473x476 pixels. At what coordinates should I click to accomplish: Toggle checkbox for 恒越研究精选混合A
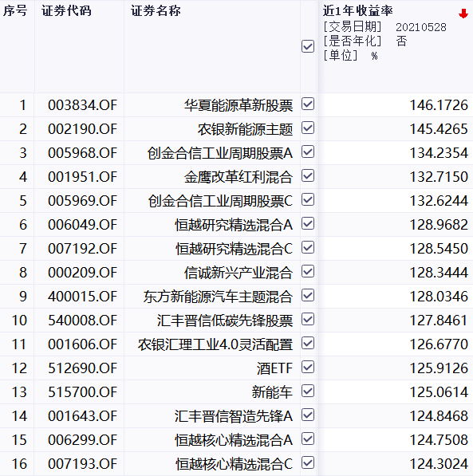tap(308, 224)
